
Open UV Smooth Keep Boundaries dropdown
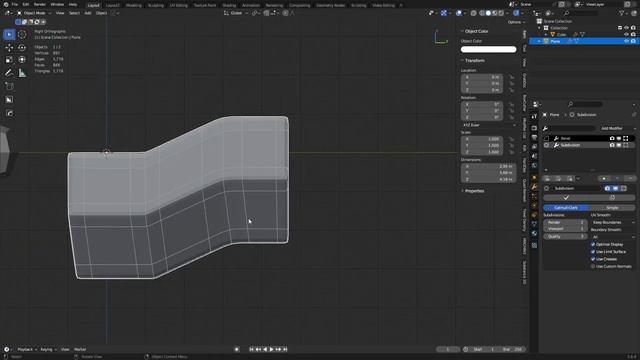pos(613,222)
